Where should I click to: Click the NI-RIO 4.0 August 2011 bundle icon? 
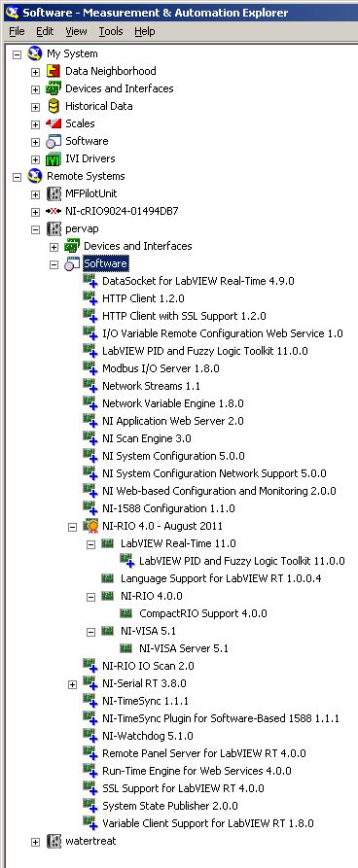[x=90, y=526]
